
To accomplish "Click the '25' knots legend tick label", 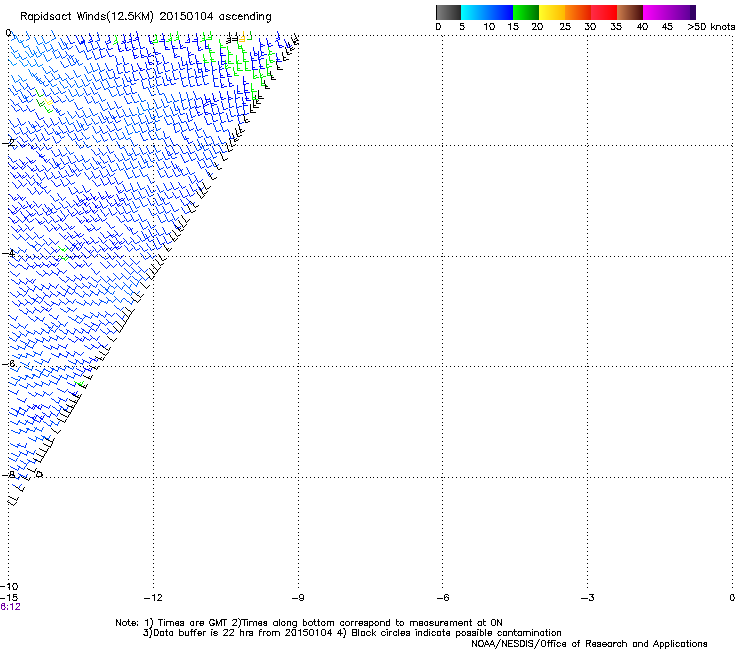I will click(x=565, y=27).
